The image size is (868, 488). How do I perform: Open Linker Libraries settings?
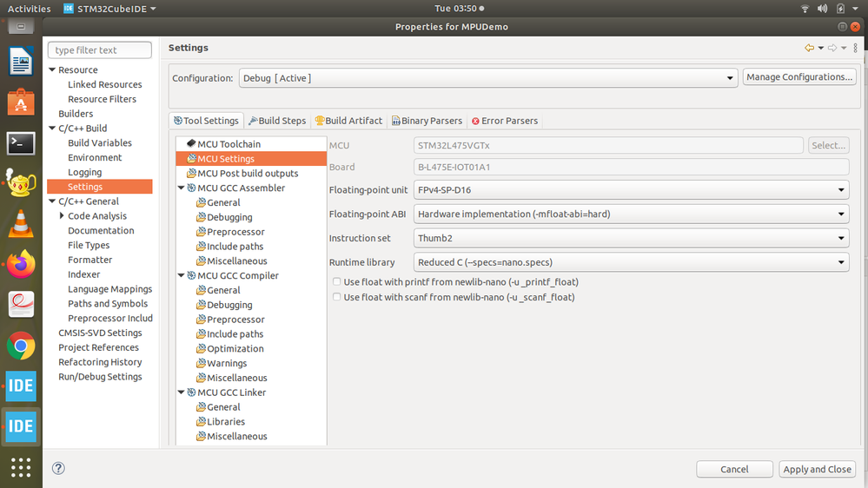pyautogui.click(x=225, y=422)
